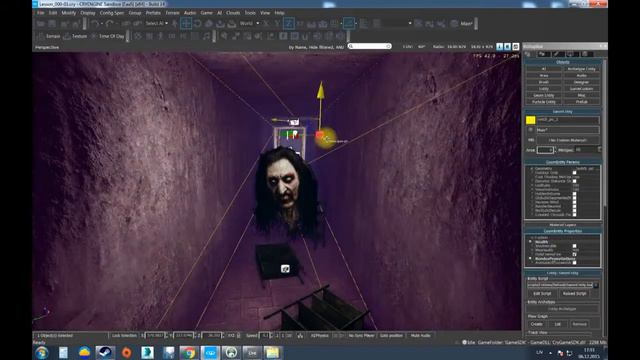This screenshot has width=640, height=360.
Task: Select the Prefab object category
Action: point(581,102)
